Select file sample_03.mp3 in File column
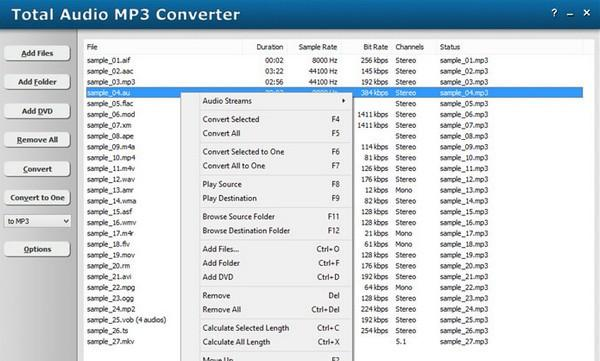The width and height of the screenshot is (600, 361). (x=111, y=82)
